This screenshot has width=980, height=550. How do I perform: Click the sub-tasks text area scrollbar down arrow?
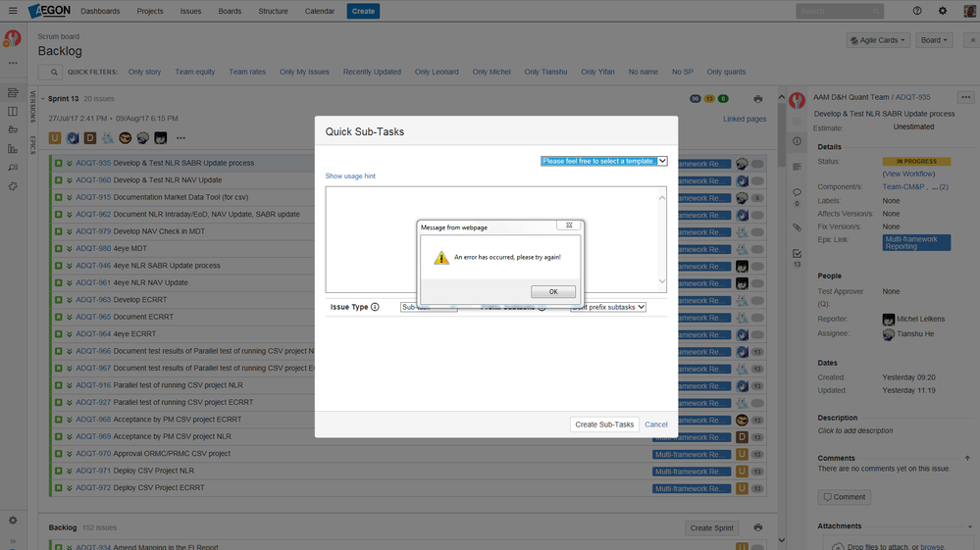(662, 281)
